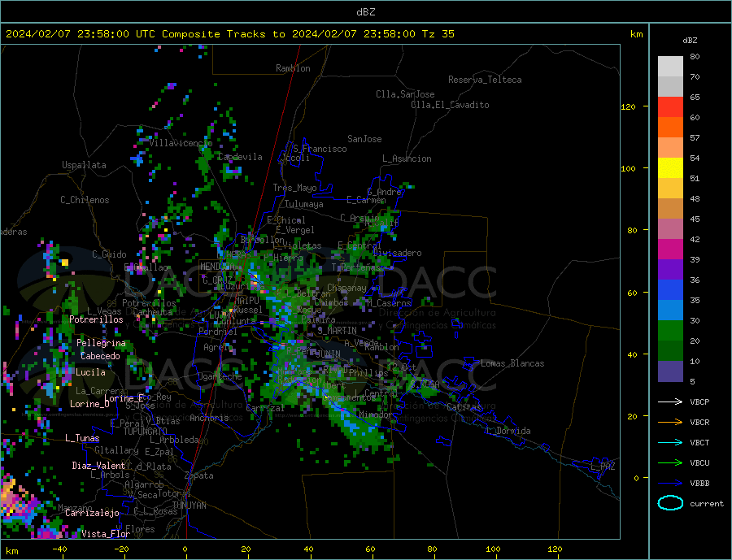Click the Vista_Flor map label

click(x=106, y=534)
